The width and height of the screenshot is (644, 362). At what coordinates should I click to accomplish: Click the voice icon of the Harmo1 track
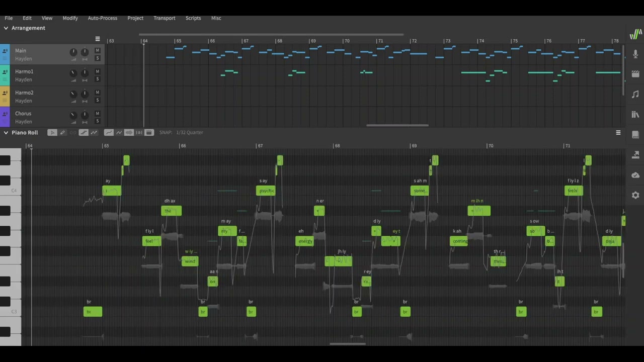[5, 72]
